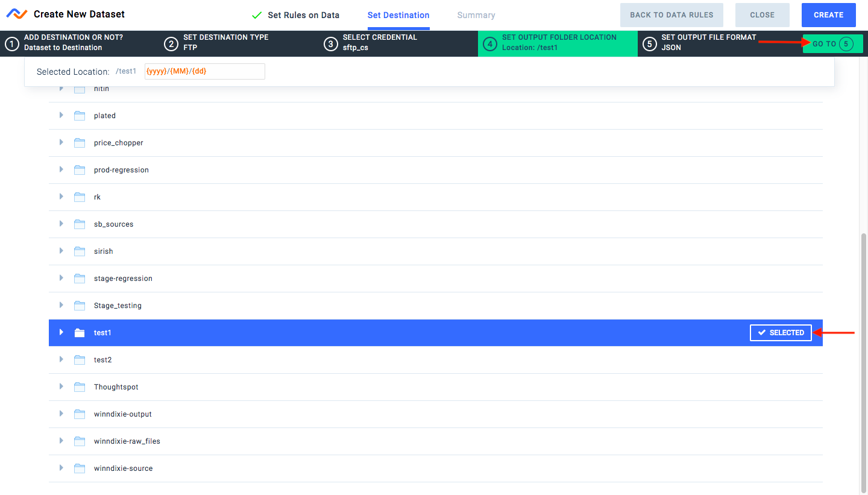Go to step 1 Add Destination or Not
Screen dimensions: 868x495
tap(80, 43)
